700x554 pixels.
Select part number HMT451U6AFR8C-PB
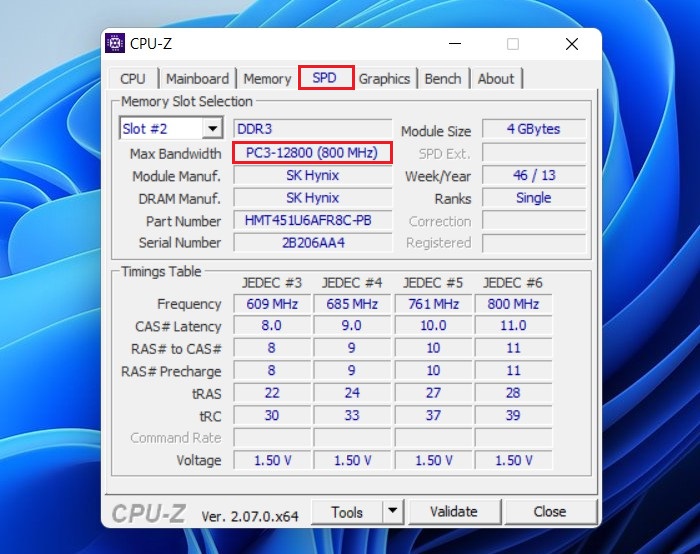click(x=312, y=221)
